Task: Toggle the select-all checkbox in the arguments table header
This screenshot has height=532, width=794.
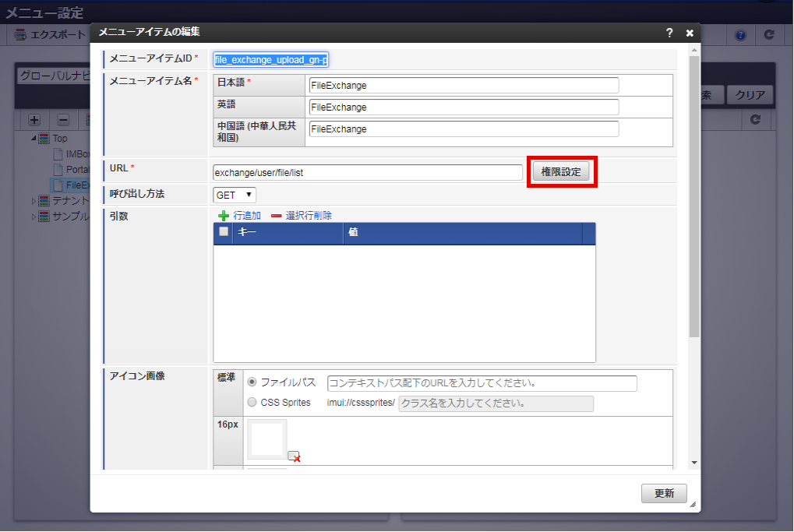Action: click(224, 232)
